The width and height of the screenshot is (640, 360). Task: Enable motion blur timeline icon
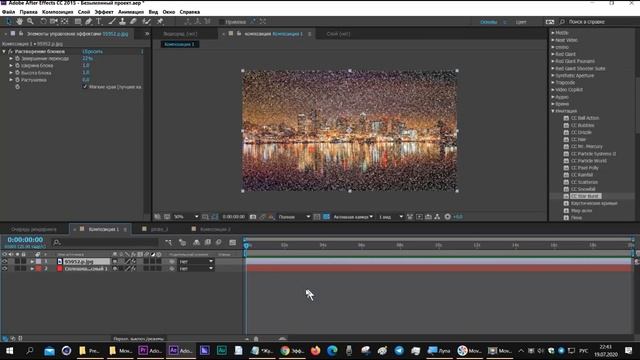point(219,242)
